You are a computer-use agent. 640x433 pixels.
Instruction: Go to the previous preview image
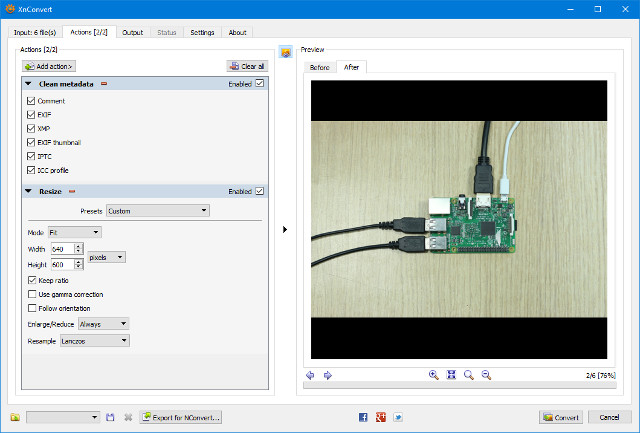pos(310,375)
